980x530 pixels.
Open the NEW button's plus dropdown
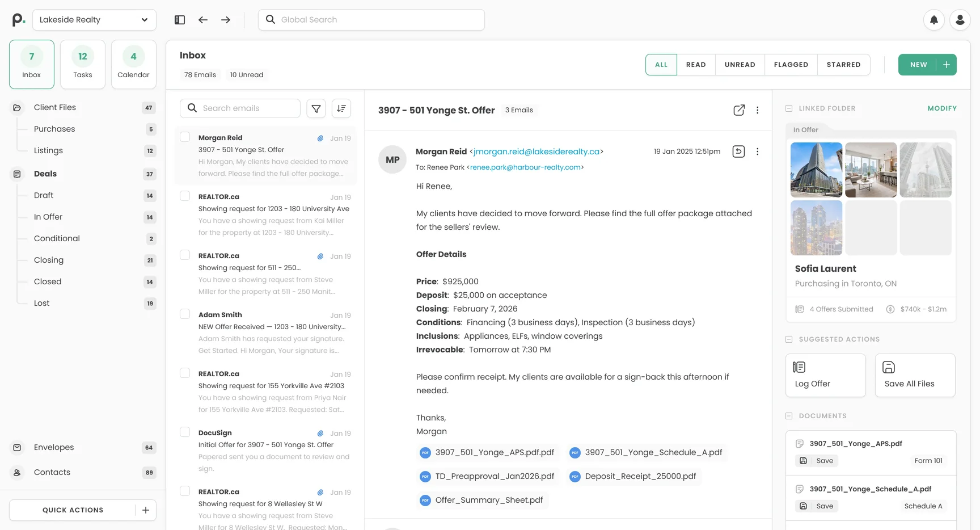[x=946, y=65]
